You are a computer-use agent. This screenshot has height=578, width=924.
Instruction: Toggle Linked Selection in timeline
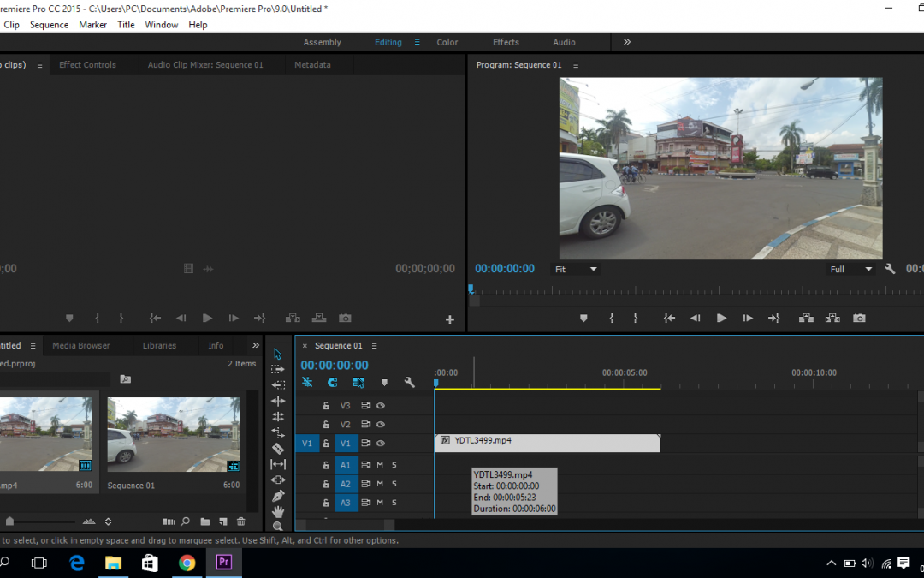(358, 382)
